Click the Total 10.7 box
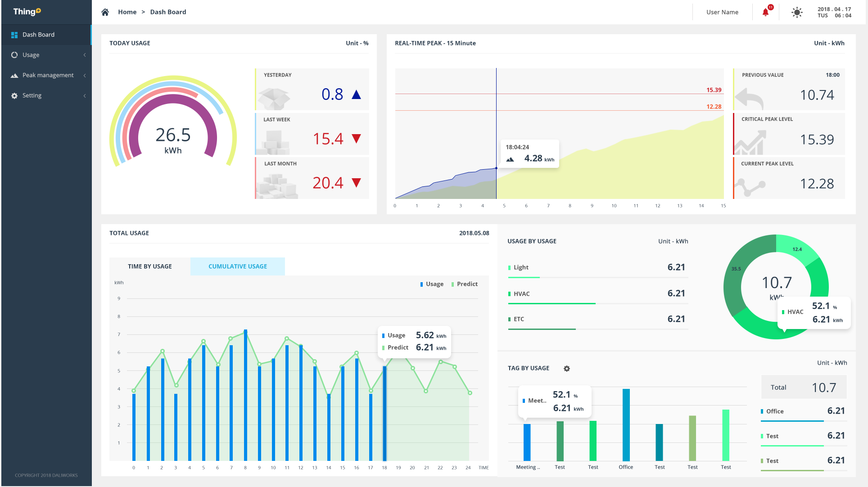The image size is (868, 487). tap(804, 388)
